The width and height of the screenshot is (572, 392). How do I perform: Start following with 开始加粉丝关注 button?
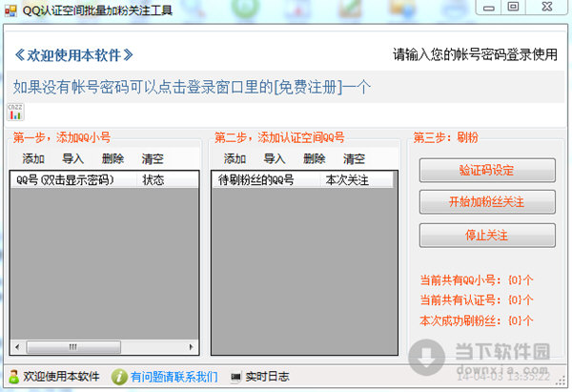[487, 202]
